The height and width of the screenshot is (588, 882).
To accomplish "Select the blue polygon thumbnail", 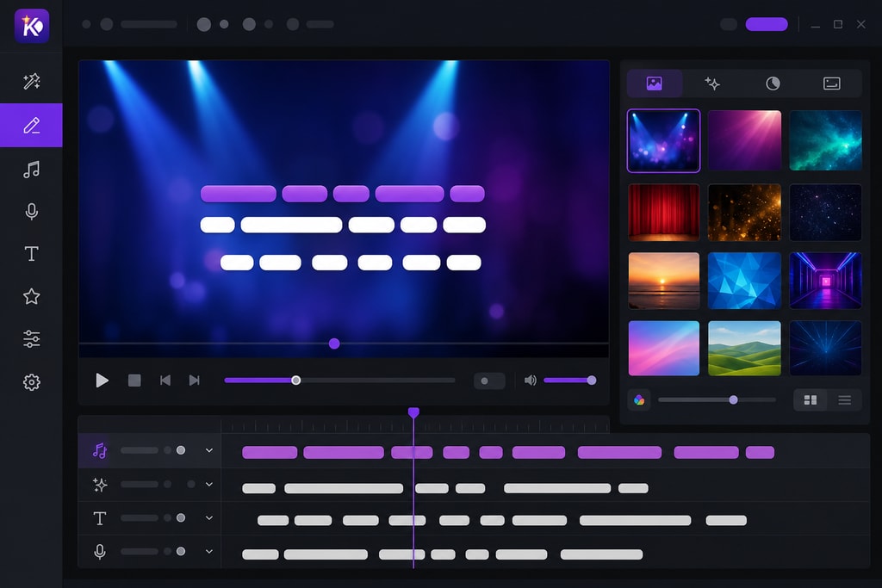I will 744,281.
